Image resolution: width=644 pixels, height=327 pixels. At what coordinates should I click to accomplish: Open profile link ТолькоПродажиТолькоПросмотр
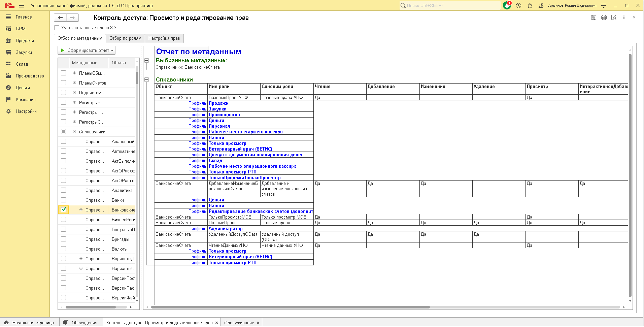(245, 178)
